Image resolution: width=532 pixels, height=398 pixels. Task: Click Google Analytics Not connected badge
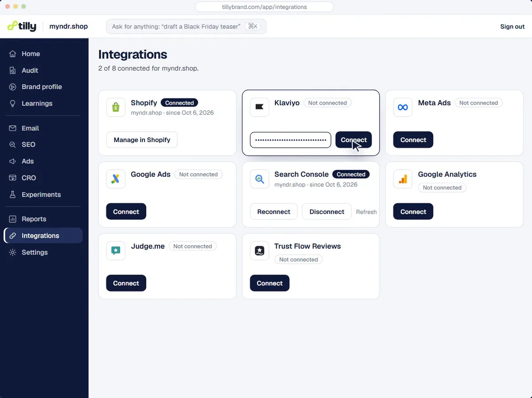[442, 188]
